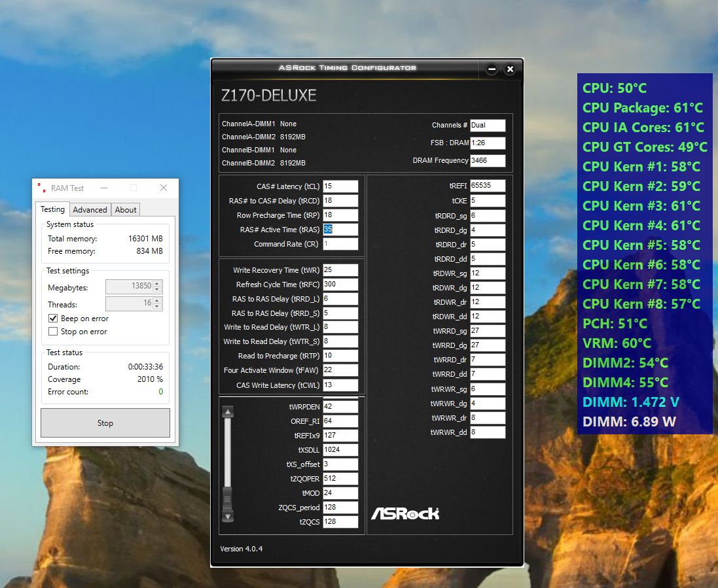Decrease Threads with the down stepper
This screenshot has width=718, height=588.
(x=157, y=307)
